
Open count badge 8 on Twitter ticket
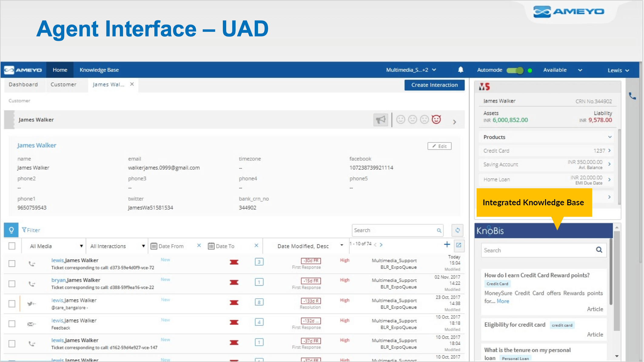[x=259, y=302]
